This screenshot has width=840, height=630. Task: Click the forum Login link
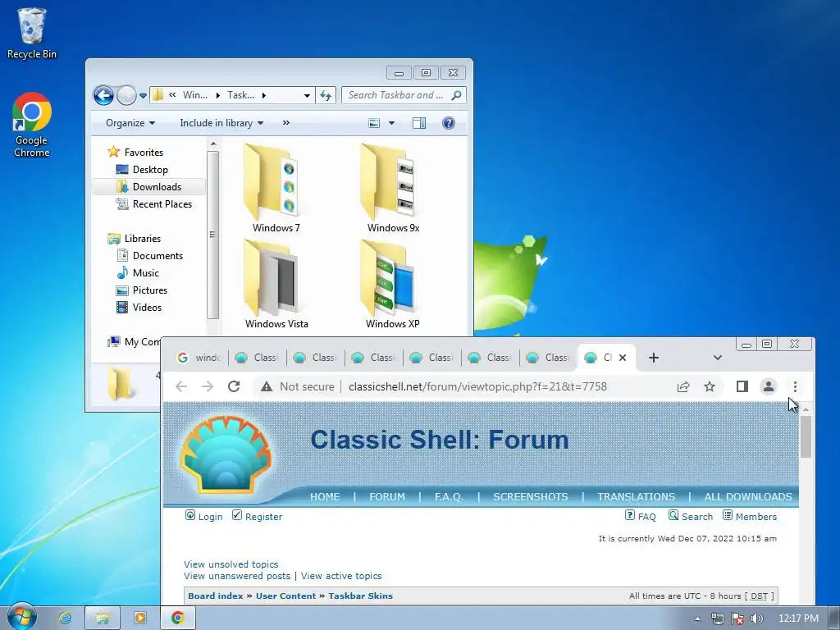coord(204,516)
